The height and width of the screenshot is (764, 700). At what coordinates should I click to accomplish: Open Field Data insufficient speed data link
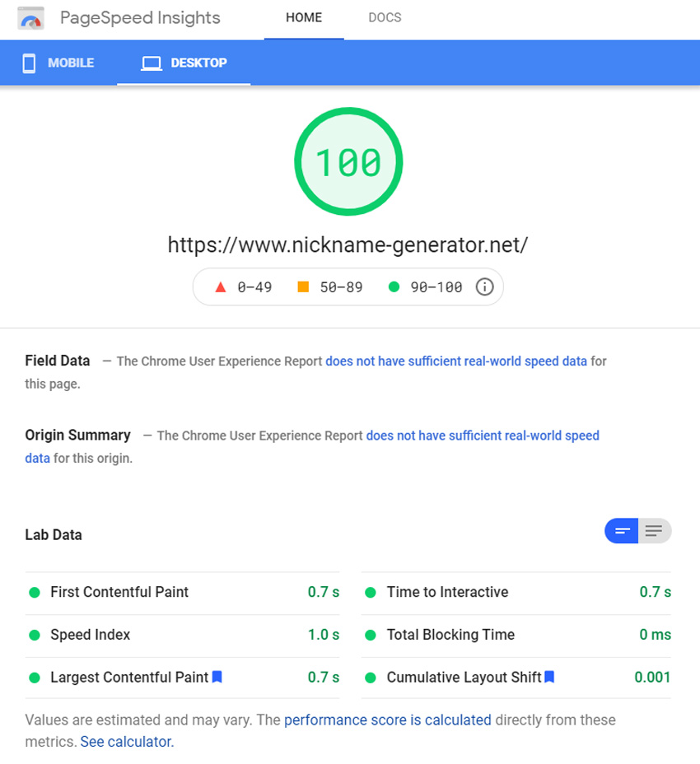coord(456,361)
